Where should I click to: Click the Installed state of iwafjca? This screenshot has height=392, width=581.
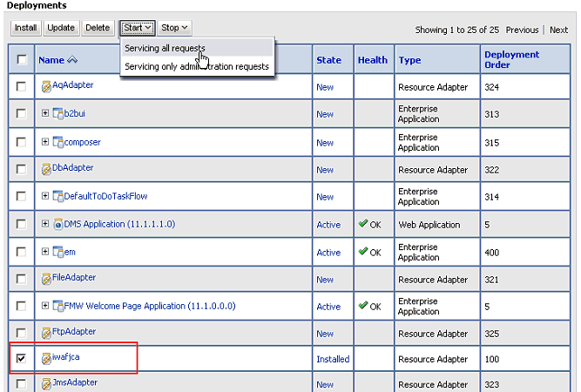(333, 359)
